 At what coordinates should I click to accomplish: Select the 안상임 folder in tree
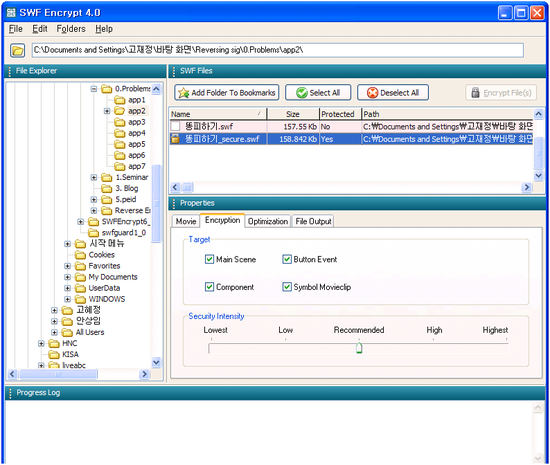(88, 321)
